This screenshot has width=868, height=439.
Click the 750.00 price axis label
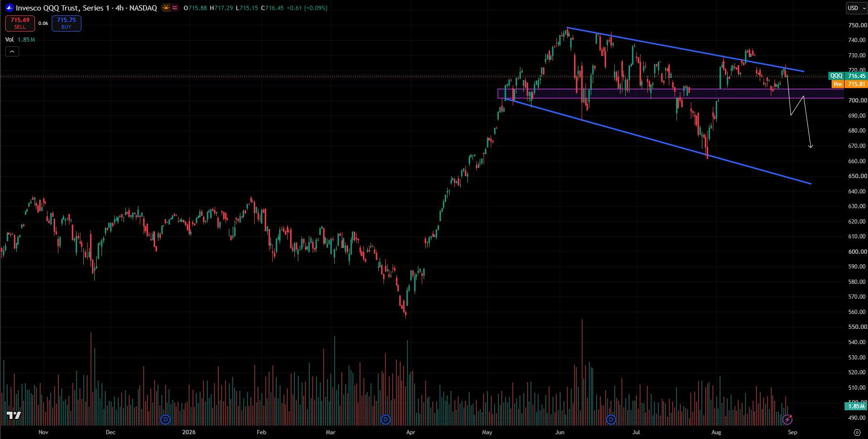(857, 25)
